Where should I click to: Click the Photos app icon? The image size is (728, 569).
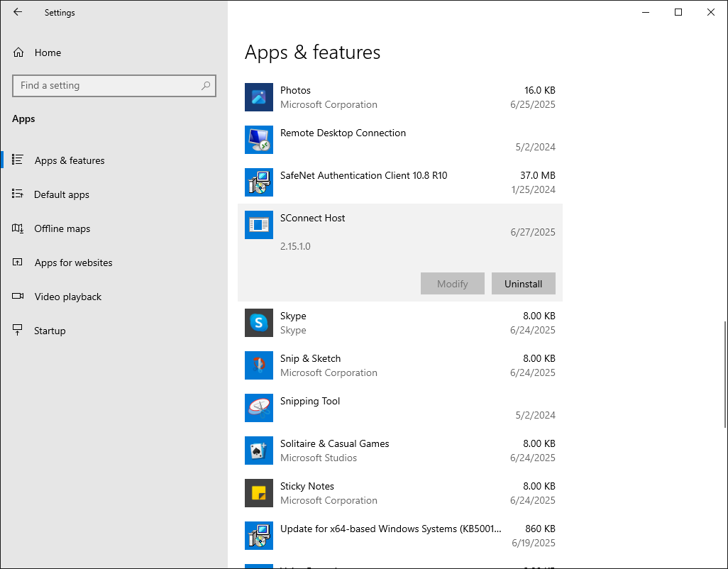click(x=259, y=97)
